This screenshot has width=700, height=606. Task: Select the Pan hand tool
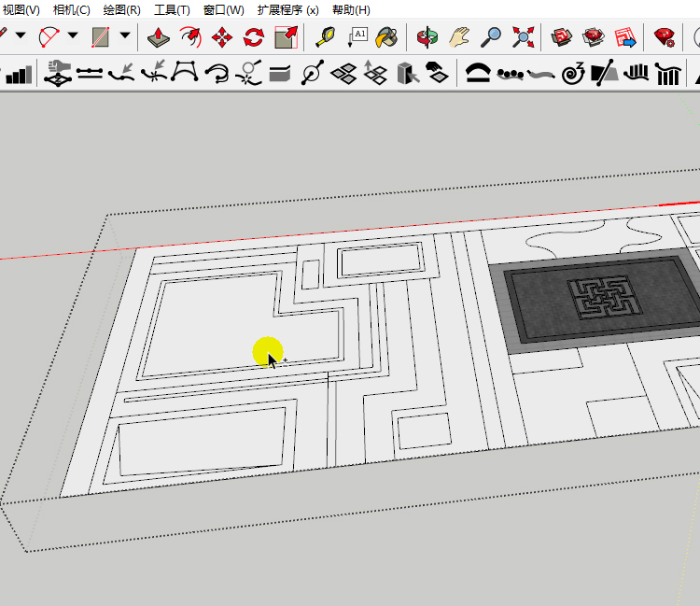point(459,37)
